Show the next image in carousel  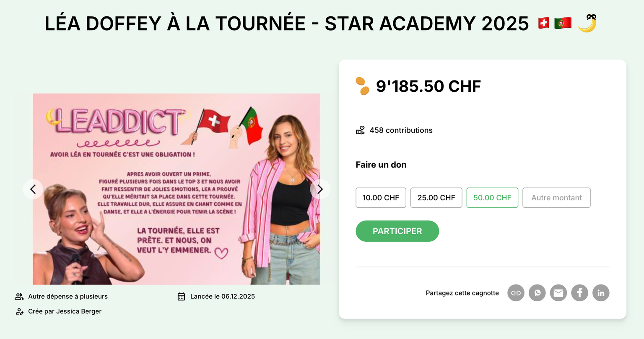[x=320, y=189]
